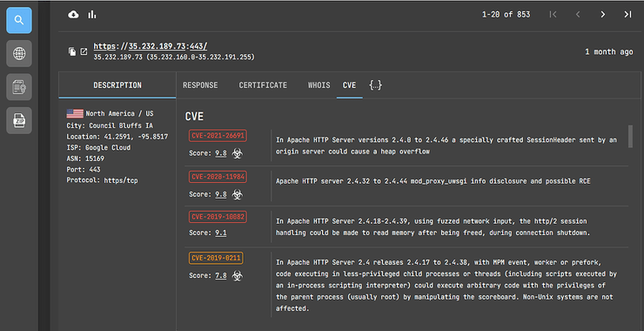Click the 'North America / US' text
The image size is (644, 331).
tap(119, 113)
